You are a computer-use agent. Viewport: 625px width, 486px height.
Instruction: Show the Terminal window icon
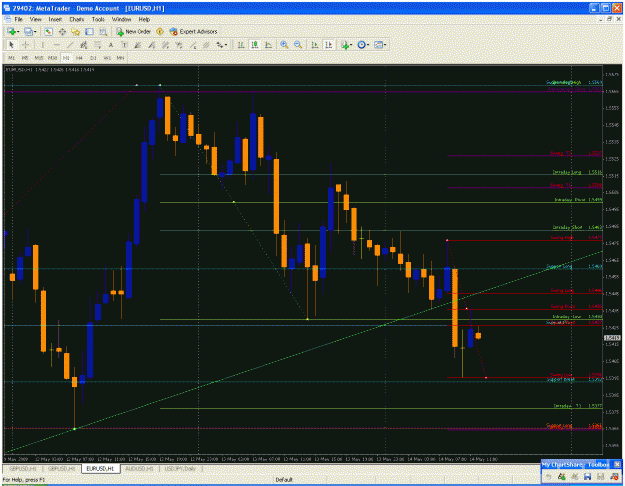(x=89, y=31)
